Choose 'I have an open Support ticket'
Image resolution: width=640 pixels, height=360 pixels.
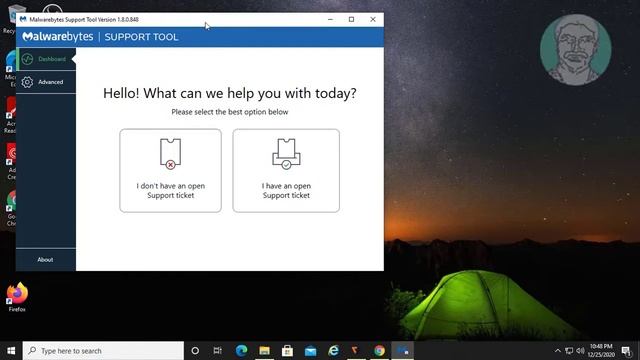286,171
